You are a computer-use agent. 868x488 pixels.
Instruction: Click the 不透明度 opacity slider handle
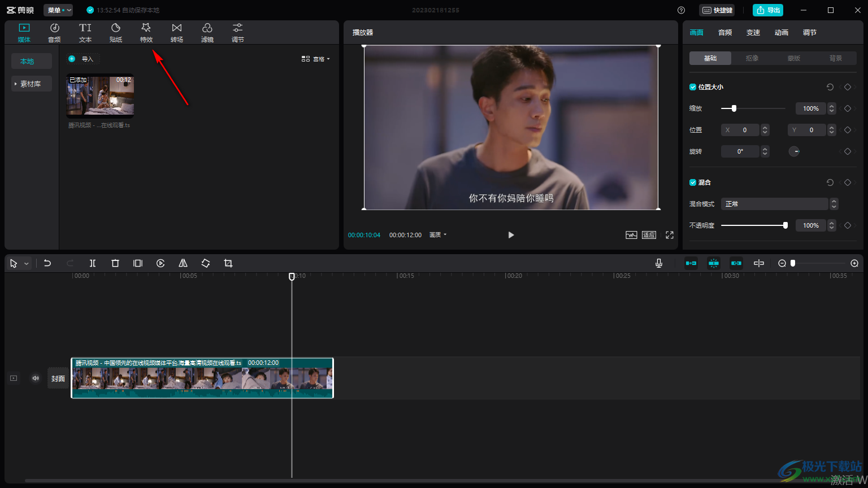click(785, 225)
